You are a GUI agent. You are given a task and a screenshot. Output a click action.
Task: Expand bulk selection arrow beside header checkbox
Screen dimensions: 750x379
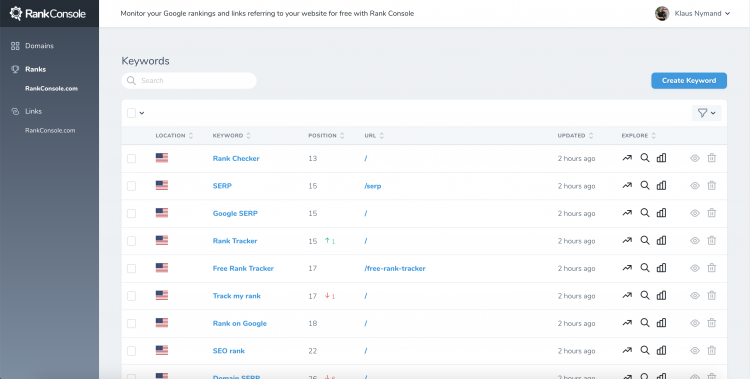tap(142, 113)
